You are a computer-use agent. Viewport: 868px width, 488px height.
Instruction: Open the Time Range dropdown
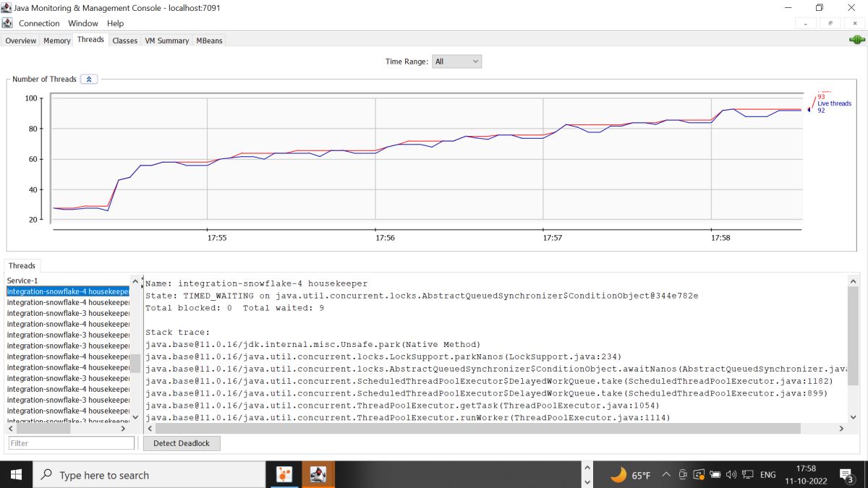(x=456, y=61)
